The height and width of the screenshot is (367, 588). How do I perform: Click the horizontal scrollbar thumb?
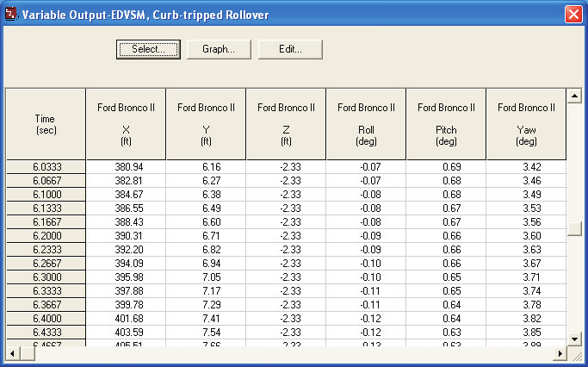pyautogui.click(x=28, y=353)
